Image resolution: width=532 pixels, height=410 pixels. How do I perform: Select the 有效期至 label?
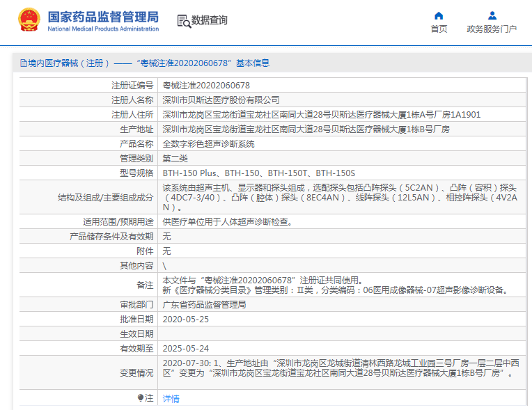coord(136,348)
